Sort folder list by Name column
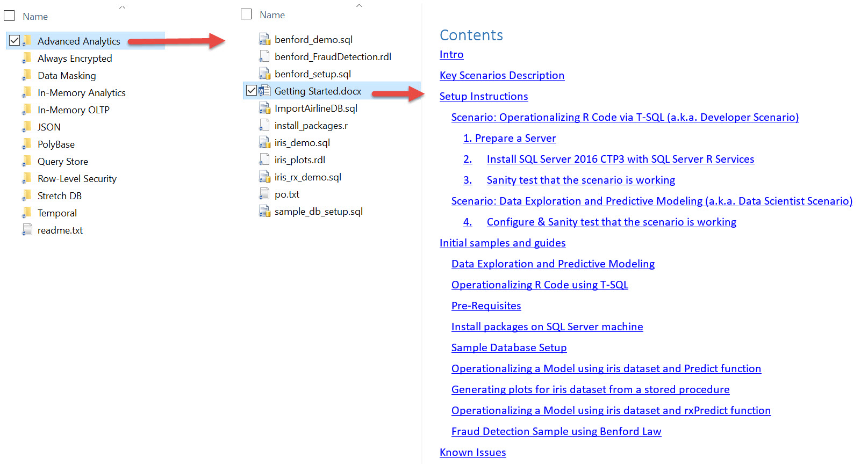Image resolution: width=868 pixels, height=464 pixels. (x=35, y=17)
